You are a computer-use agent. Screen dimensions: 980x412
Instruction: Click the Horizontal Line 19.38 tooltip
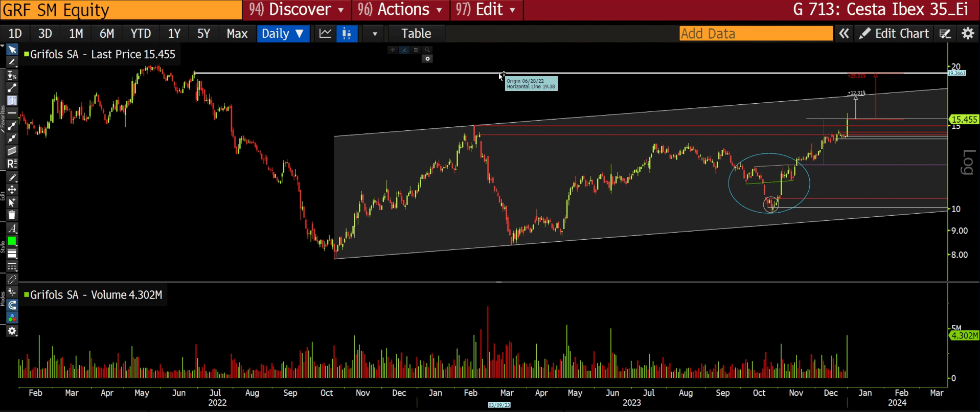pyautogui.click(x=531, y=84)
